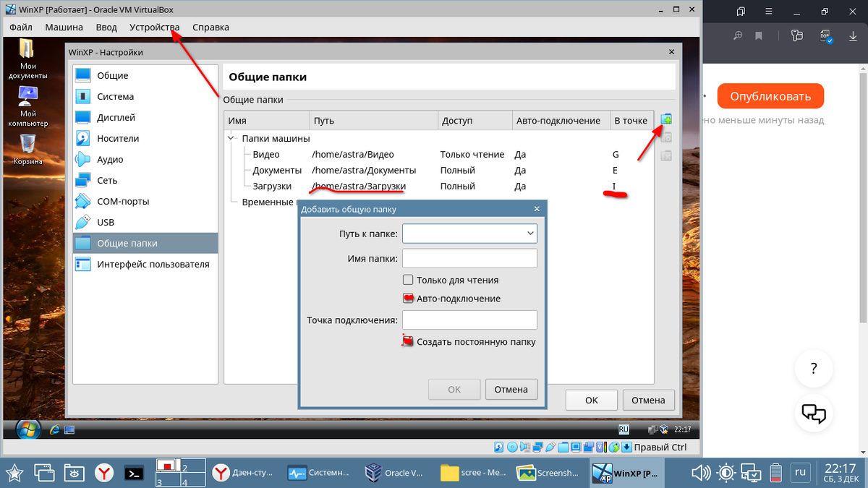
Task: Open the Машина menu
Action: 64,27
